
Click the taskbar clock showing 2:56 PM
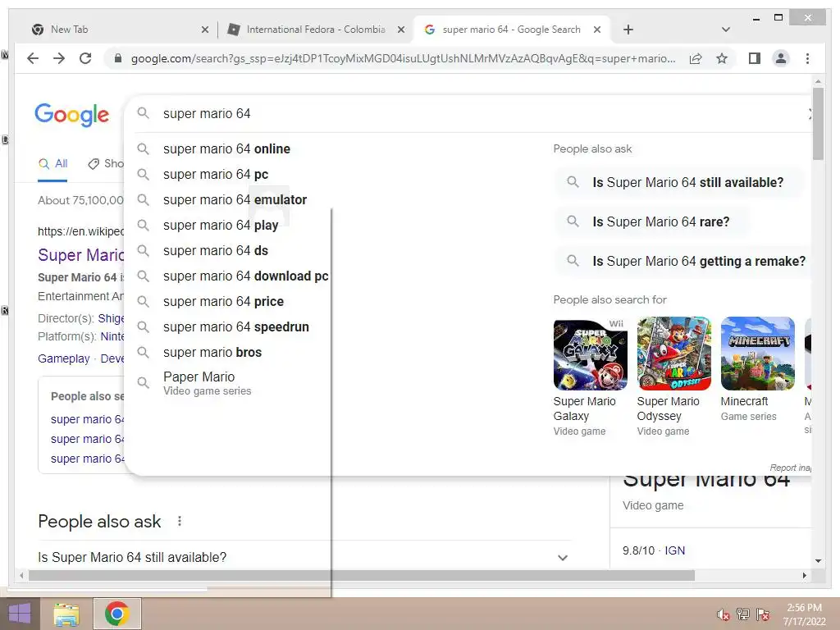(x=804, y=614)
